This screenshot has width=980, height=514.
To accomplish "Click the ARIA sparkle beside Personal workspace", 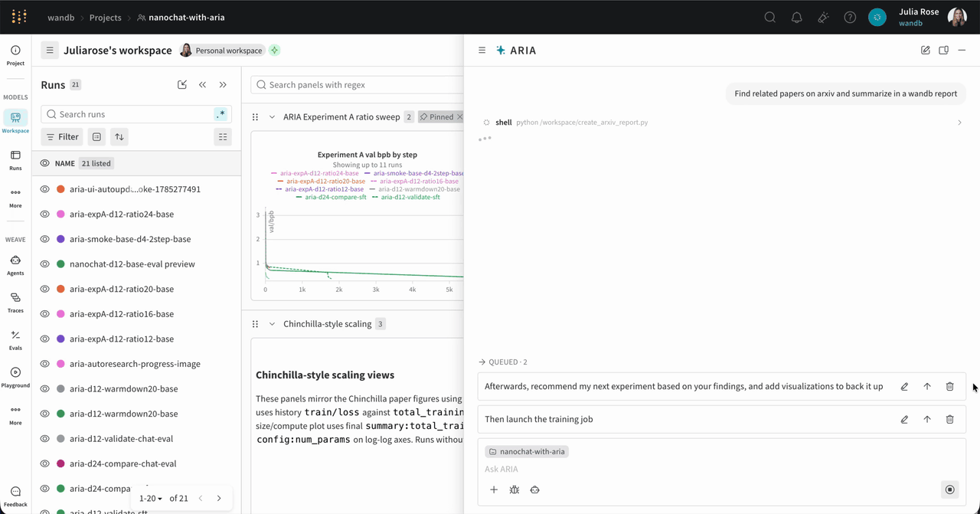I will point(274,51).
